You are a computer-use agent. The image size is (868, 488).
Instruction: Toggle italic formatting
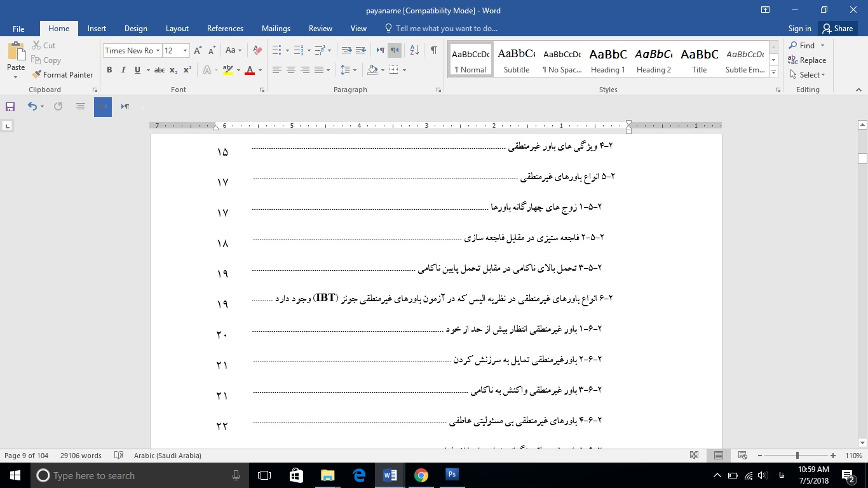[x=123, y=70]
